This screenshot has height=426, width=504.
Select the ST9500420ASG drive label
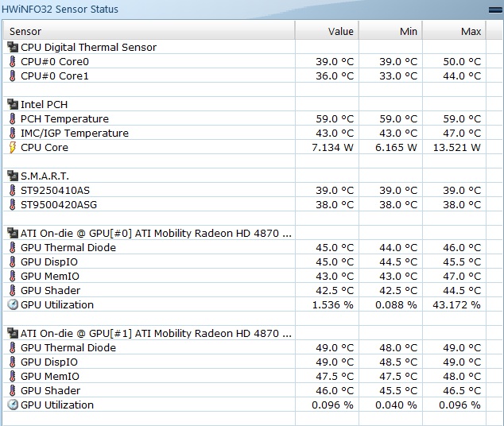click(59, 204)
